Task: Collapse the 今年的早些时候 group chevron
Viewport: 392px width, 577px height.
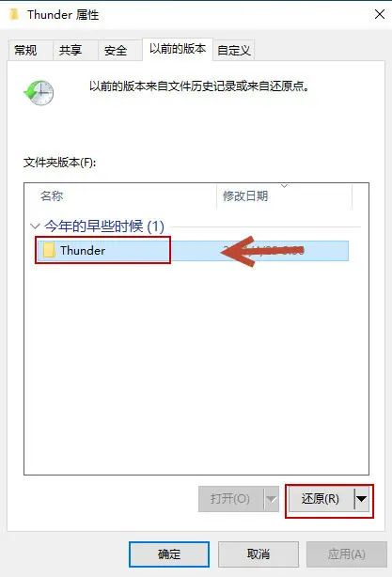Action: tap(35, 226)
